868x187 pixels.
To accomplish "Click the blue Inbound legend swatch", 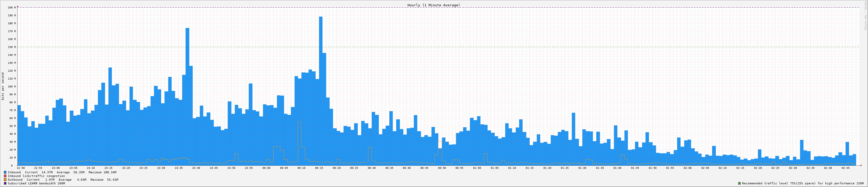I will (5, 172).
